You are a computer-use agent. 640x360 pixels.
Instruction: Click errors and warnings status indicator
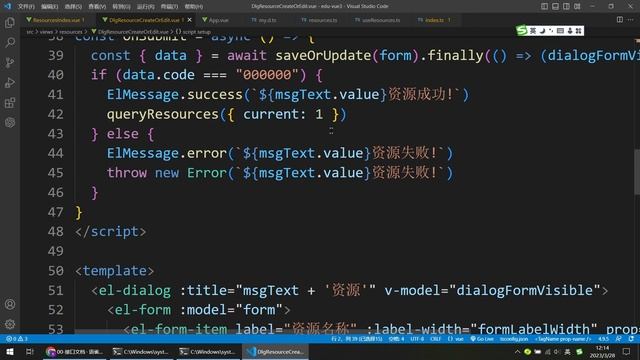[x=17, y=339]
